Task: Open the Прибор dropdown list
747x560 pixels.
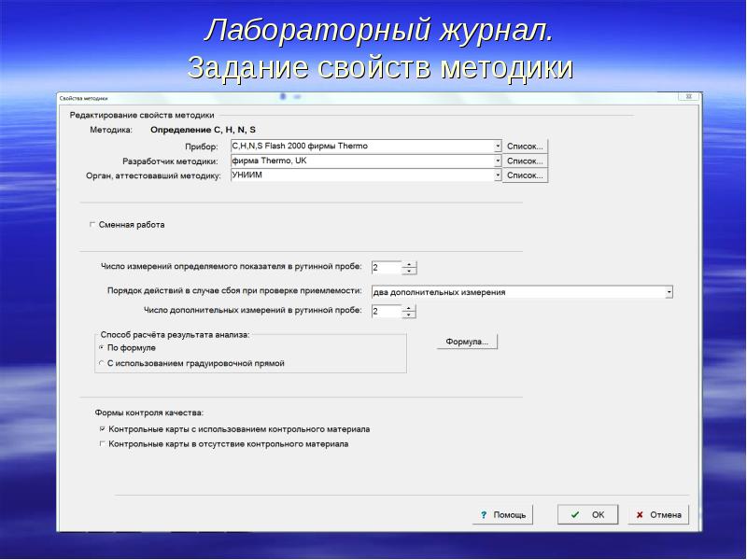Action: [x=498, y=147]
